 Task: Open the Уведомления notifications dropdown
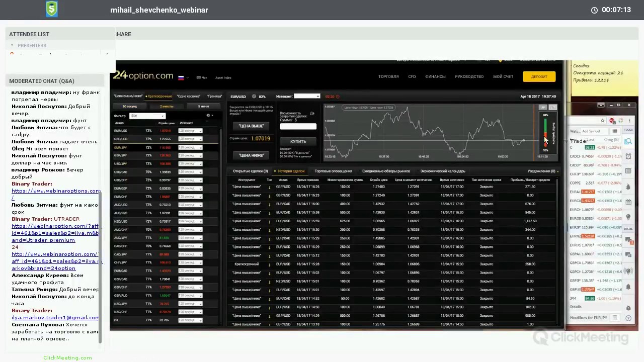pyautogui.click(x=543, y=171)
